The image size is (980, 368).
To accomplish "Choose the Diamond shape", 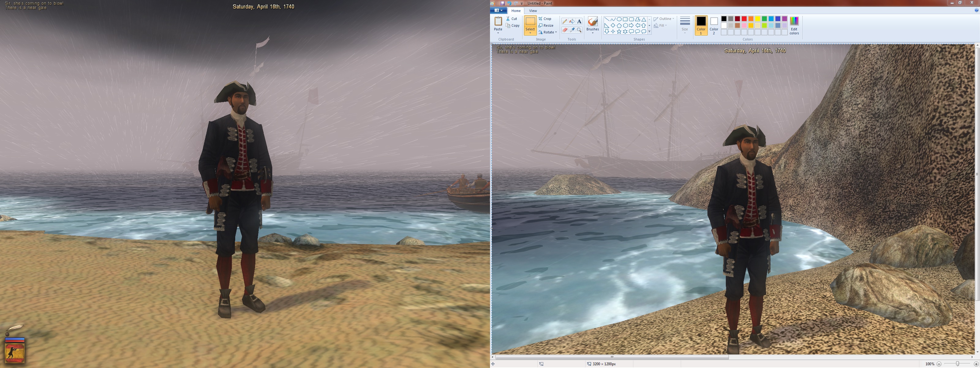I will pos(613,25).
